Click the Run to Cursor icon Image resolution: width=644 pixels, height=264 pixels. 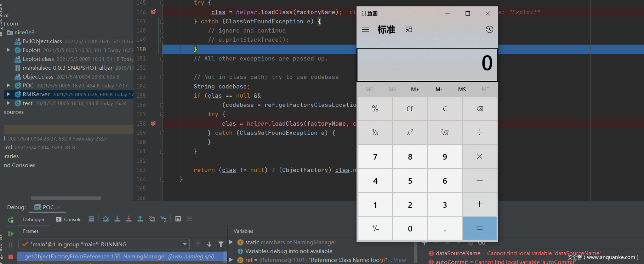tap(163, 219)
